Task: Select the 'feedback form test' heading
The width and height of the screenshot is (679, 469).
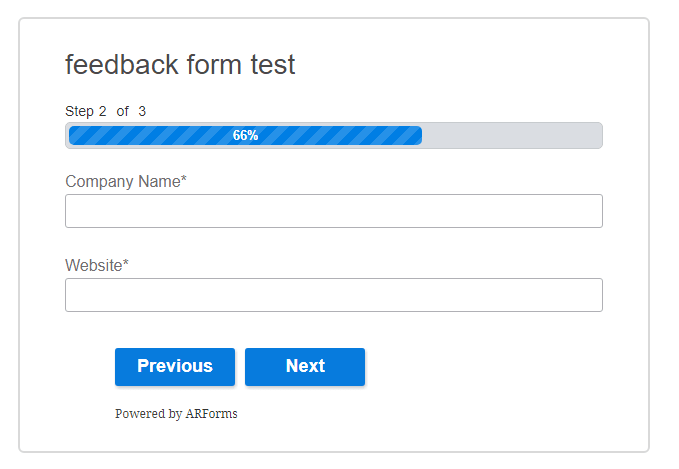Action: pyautogui.click(x=180, y=65)
